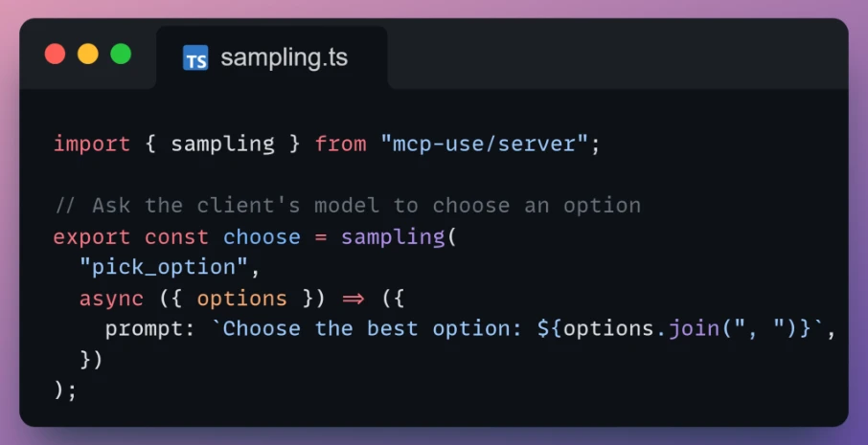This screenshot has height=445, width=868.
Task: Click the "mcp-use/server" module string
Action: pyautogui.click(x=484, y=145)
